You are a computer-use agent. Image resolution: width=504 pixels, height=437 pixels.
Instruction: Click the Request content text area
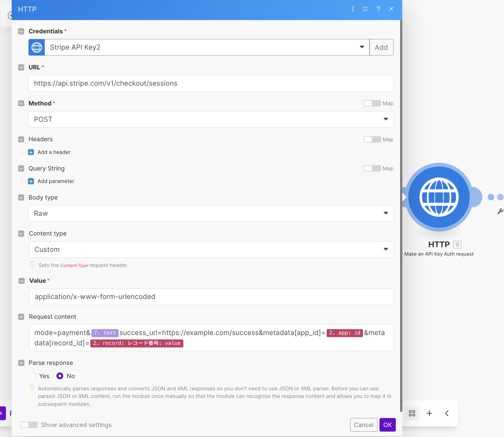click(211, 338)
